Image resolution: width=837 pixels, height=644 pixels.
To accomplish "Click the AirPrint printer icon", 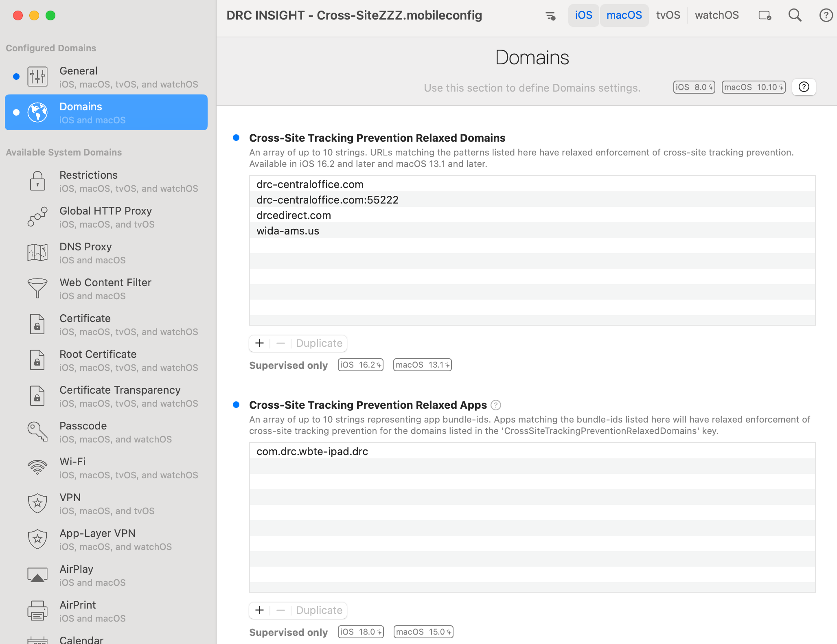I will tap(37, 611).
